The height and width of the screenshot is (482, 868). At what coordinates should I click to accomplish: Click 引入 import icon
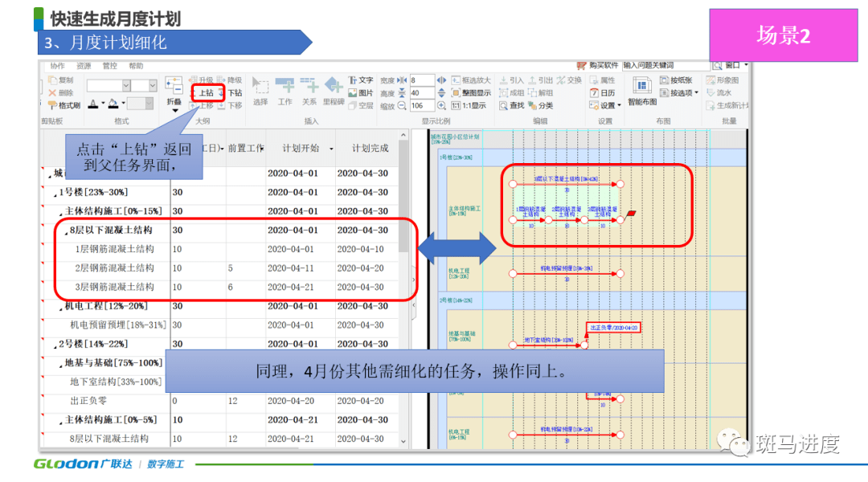click(504, 80)
